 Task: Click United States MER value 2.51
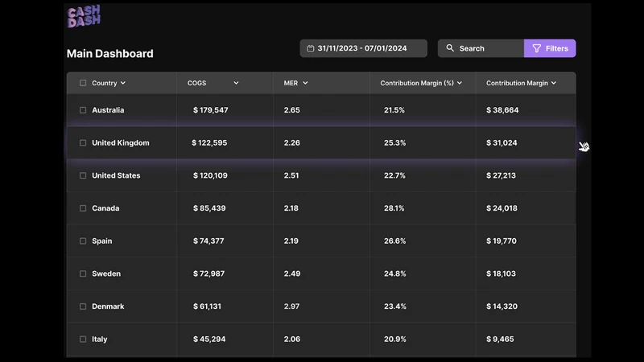point(291,175)
